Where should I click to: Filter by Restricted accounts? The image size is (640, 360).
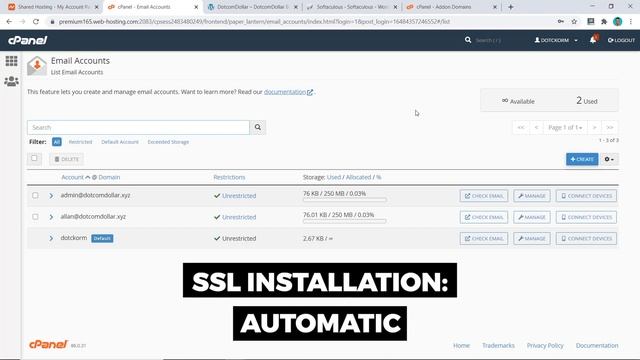80,142
